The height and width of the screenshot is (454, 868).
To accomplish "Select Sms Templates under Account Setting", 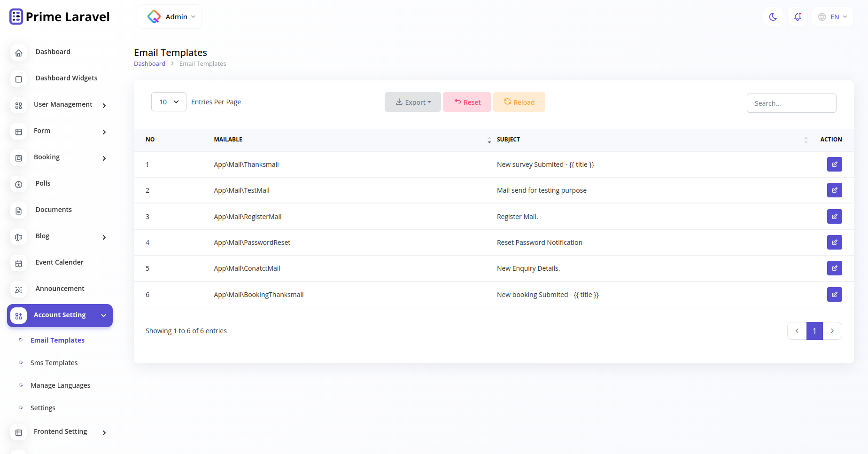I will (54, 362).
